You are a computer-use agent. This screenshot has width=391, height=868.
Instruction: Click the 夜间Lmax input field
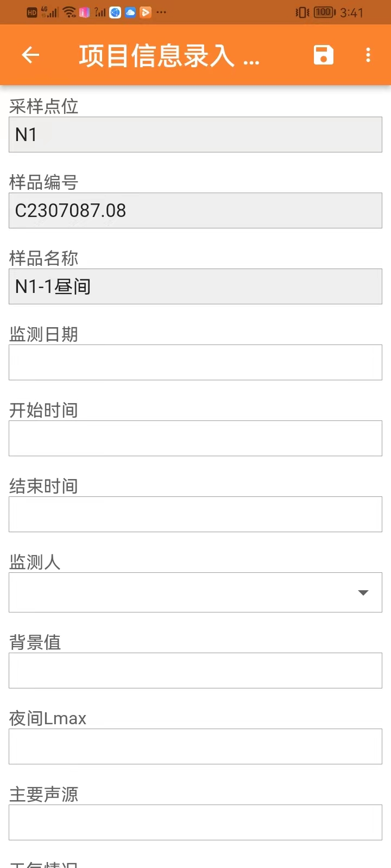[195, 746]
